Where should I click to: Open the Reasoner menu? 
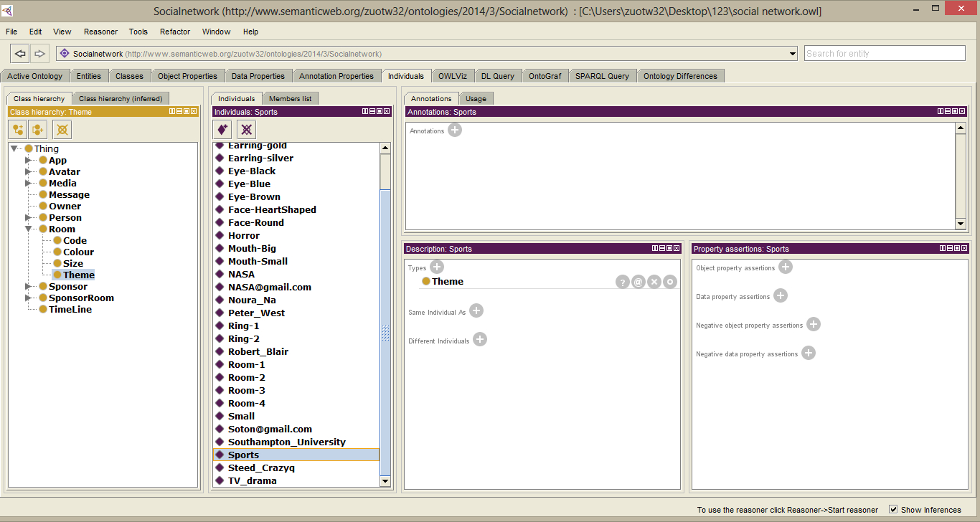tap(100, 32)
